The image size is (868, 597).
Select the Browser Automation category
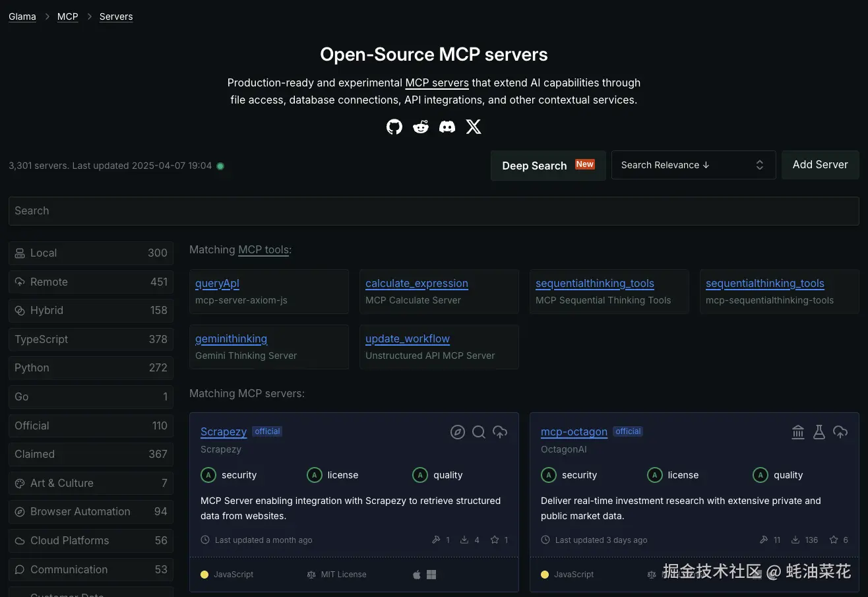(91, 511)
